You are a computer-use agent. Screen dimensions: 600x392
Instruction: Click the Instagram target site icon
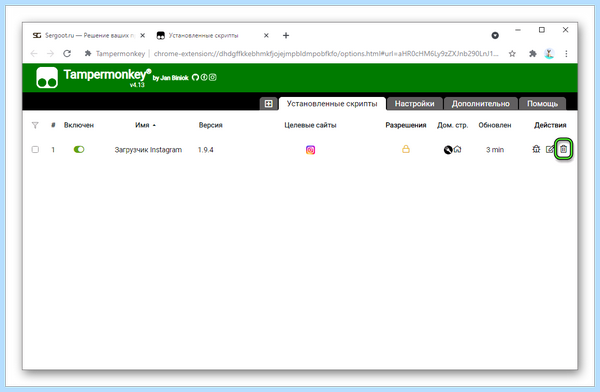[310, 150]
